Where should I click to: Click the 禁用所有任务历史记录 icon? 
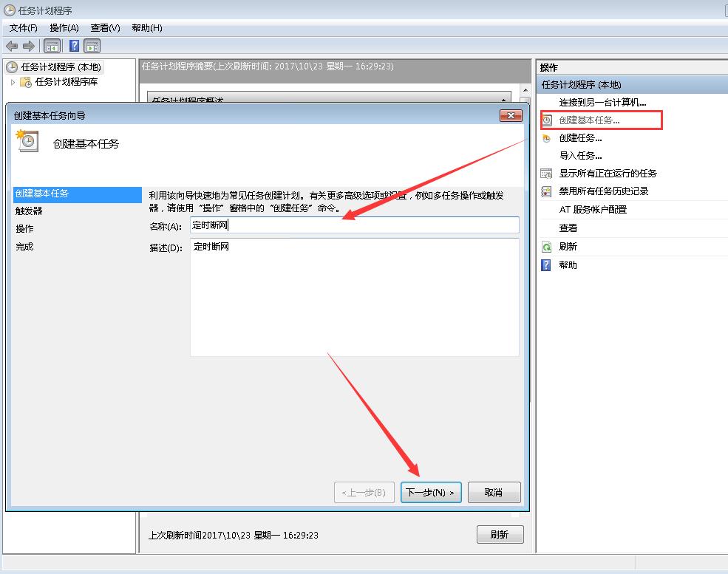(x=547, y=191)
